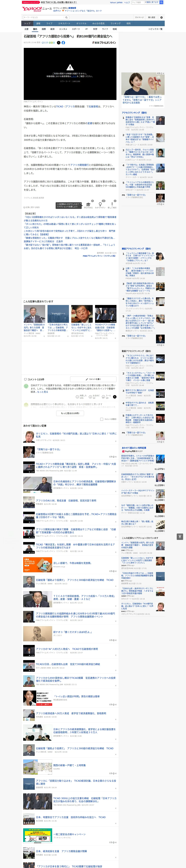Click the blue web search magnifier button

pyautogui.click(x=161, y=2)
